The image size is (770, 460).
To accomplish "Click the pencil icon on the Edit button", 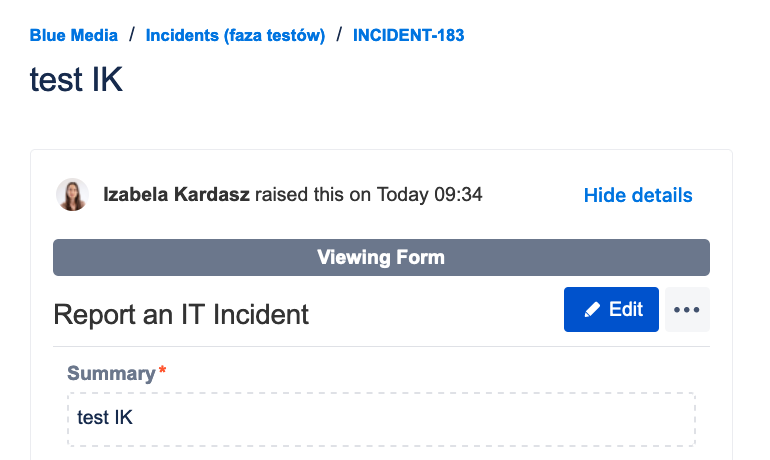I will [x=591, y=310].
